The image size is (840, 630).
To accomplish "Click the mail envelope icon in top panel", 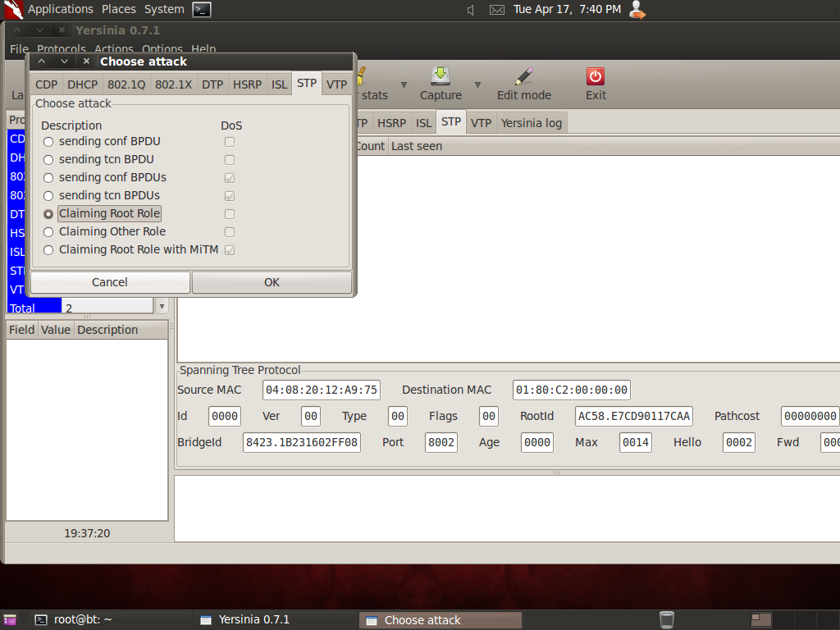I will pos(496,10).
